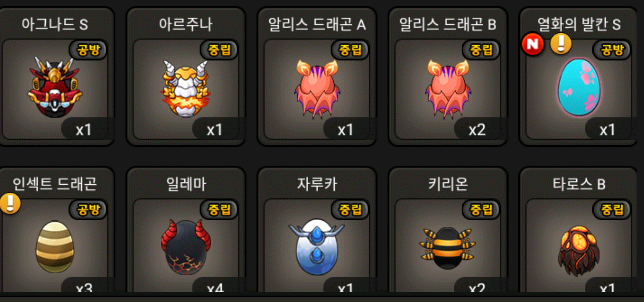
Task: Click the 공방 tag on 열화의 발칸 S
Action: [612, 50]
